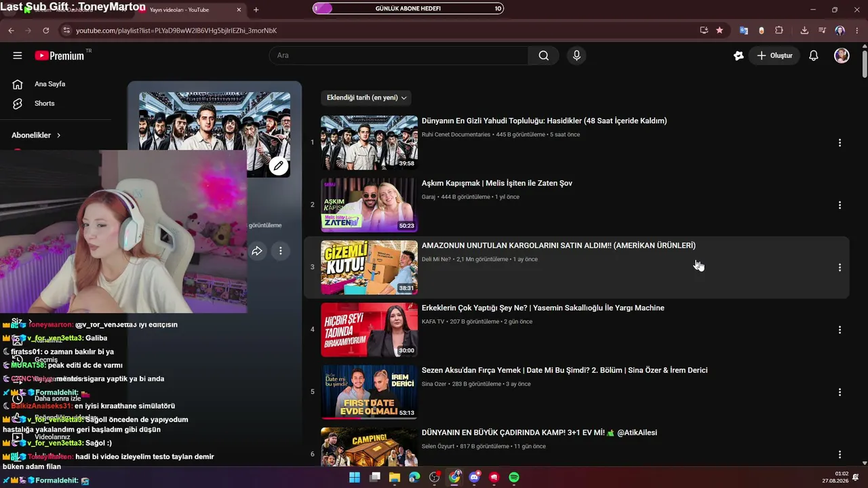868x488 pixels.
Task: Open the title 'AMAZONUN UNUTULAN KARGOLARINI SATIN ALDIM!!'
Action: point(559,245)
